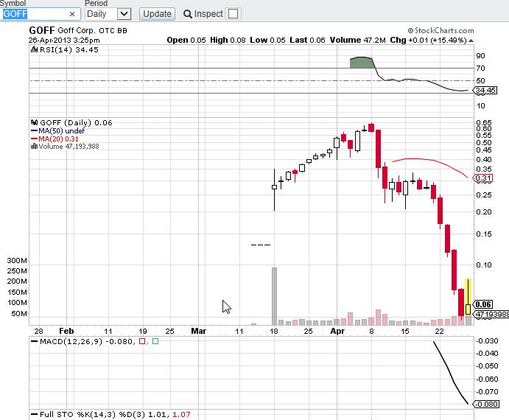Image resolution: width=509 pixels, height=420 pixels.
Task: Click the -0.080 MACD value tag
Action: pyautogui.click(x=487, y=404)
